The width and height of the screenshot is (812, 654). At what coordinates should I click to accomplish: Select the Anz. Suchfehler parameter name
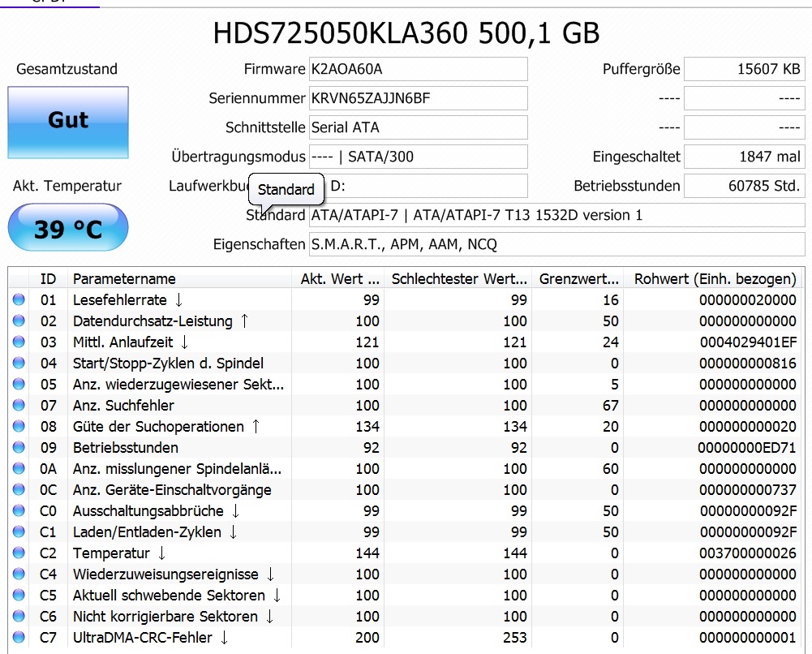point(123,406)
